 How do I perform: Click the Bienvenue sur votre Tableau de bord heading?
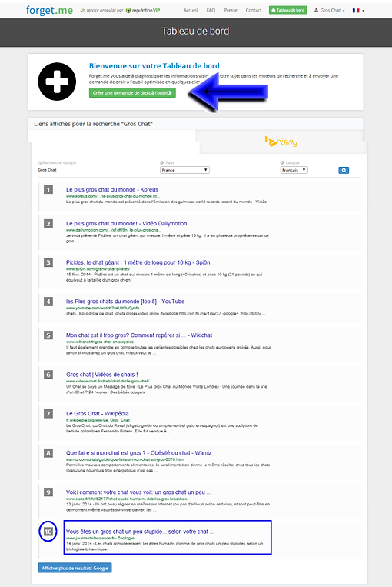pos(154,66)
